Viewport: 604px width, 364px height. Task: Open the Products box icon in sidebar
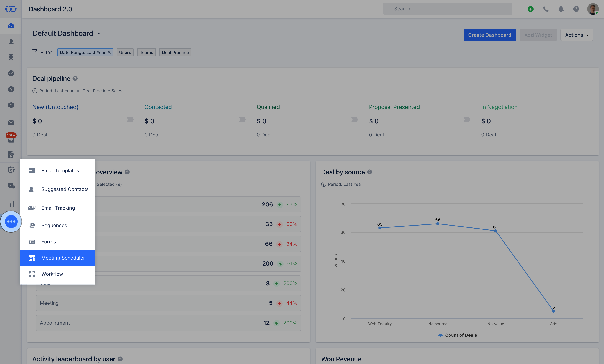point(11,105)
